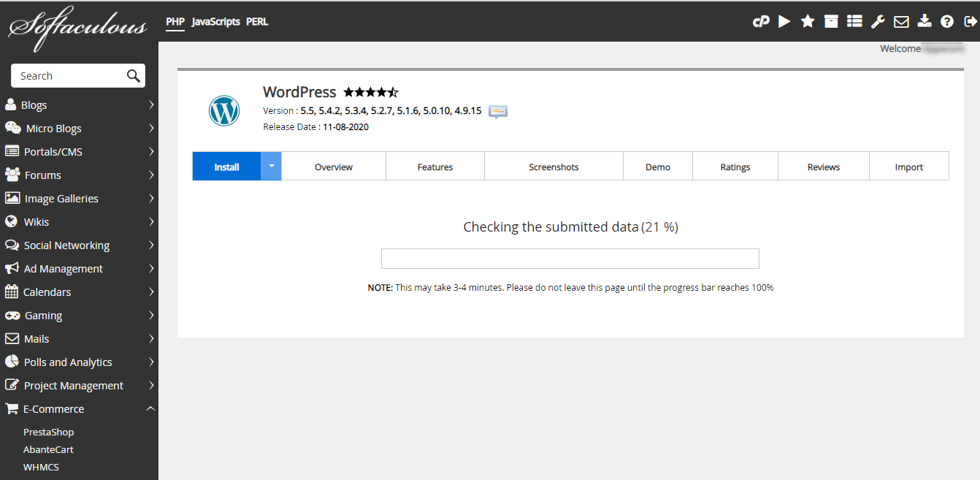Click the changelog icon beside version numbers
Image resolution: width=980 pixels, height=480 pixels.
tap(498, 111)
